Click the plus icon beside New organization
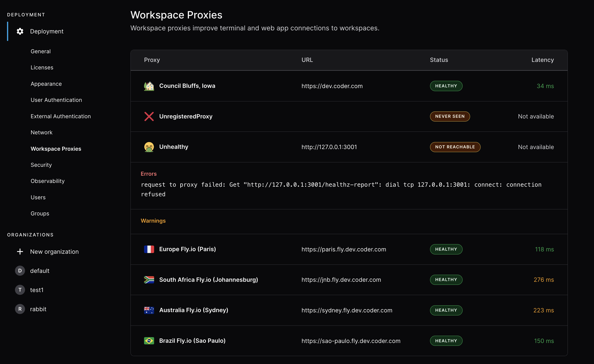Screen dimensions: 594x364 [x=20, y=251]
